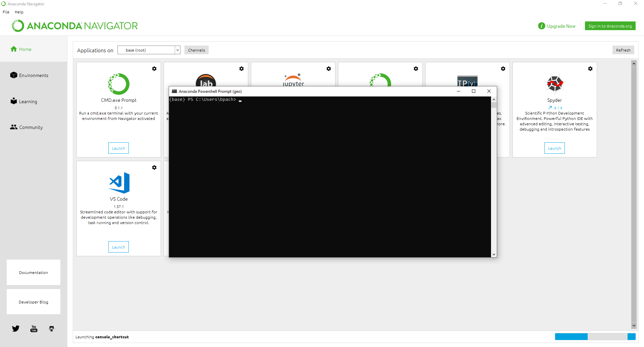Click the Community people icon
This screenshot has width=644, height=347.
pos(14,127)
